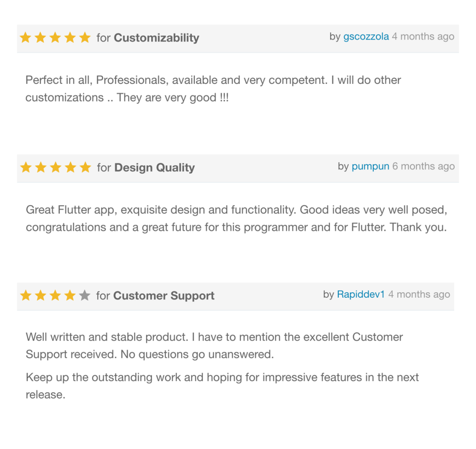Click the fourth star of the Customer Support rating

(x=70, y=295)
